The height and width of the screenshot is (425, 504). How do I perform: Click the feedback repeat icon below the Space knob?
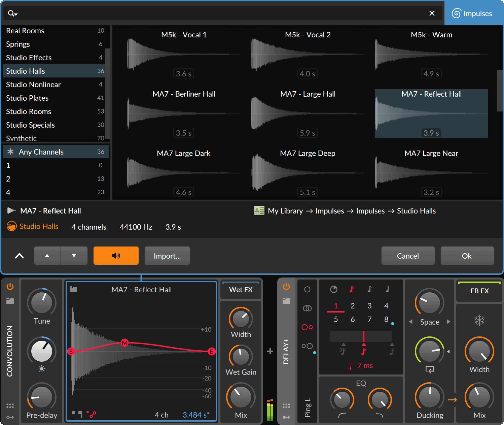pyautogui.click(x=430, y=370)
